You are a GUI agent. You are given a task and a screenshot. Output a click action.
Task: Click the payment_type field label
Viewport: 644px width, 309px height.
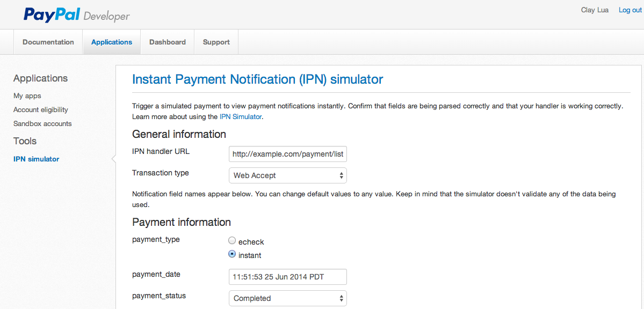point(156,239)
